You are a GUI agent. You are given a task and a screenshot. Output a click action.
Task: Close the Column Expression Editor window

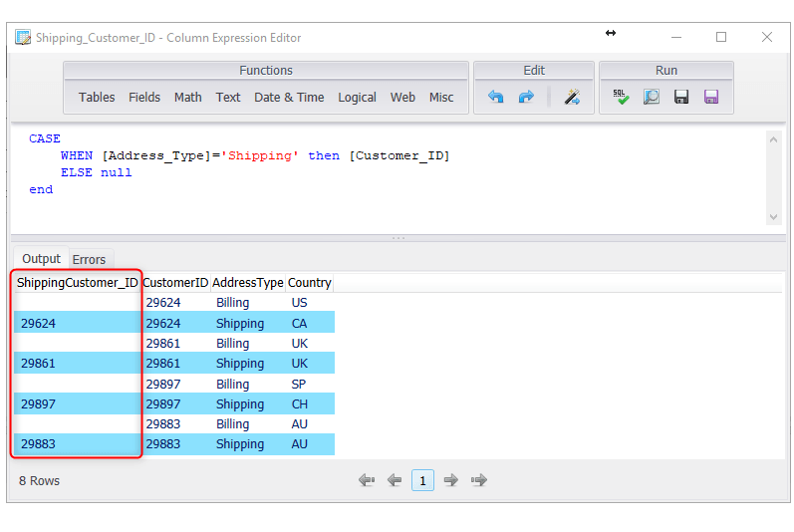[767, 37]
